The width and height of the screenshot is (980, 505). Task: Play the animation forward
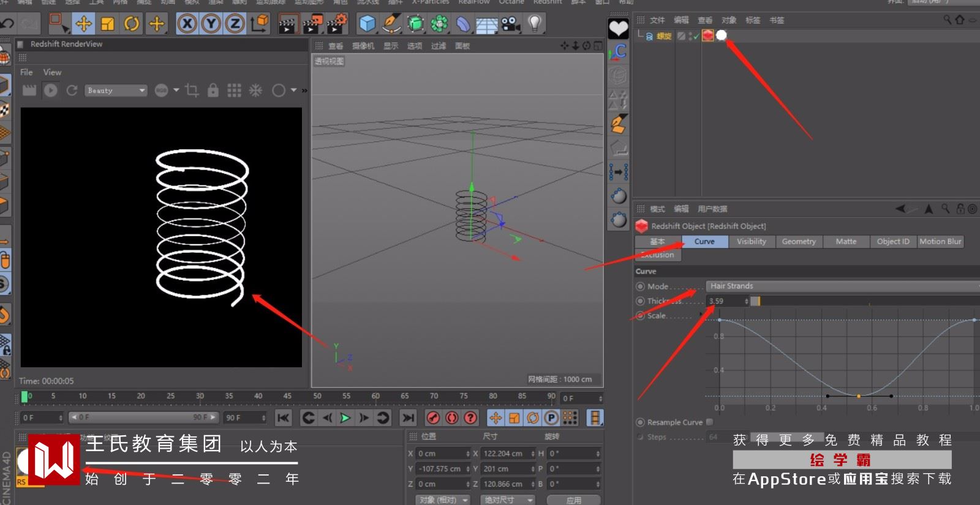pos(345,418)
